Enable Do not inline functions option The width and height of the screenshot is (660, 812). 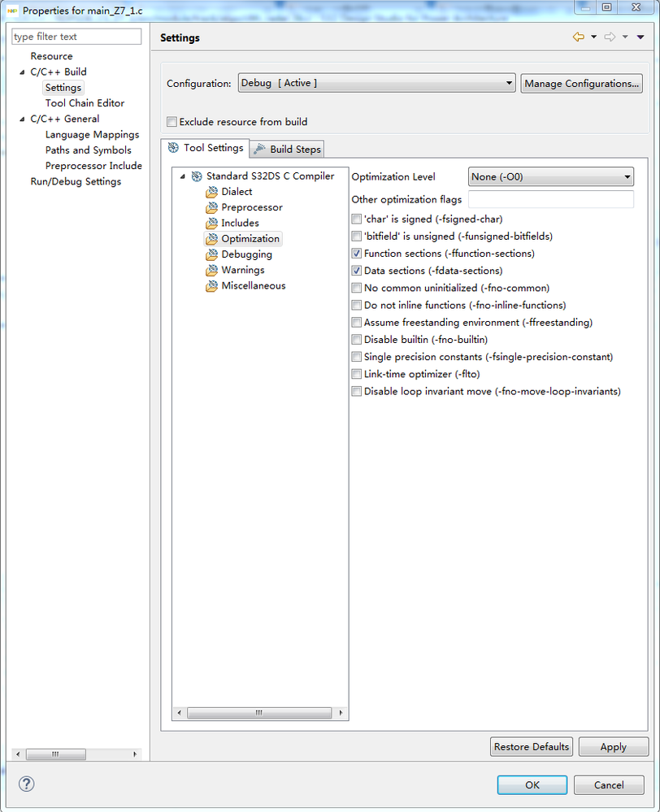(357, 305)
